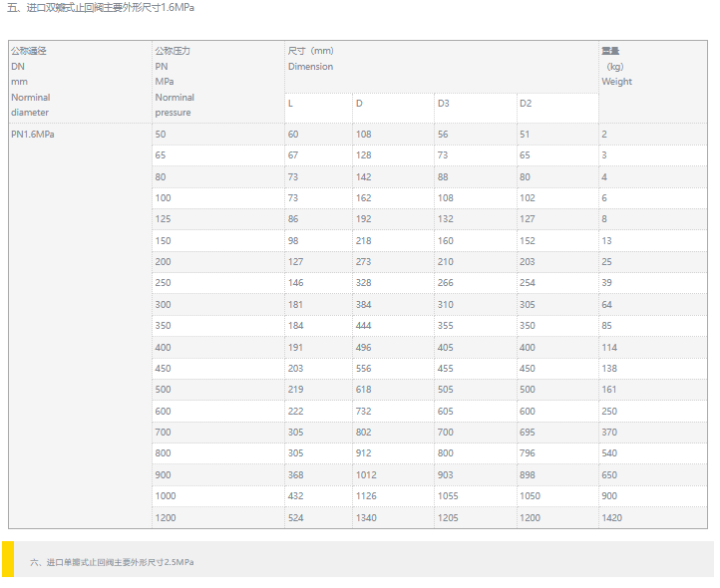Click the 1055 value in D3 column

pos(448,496)
